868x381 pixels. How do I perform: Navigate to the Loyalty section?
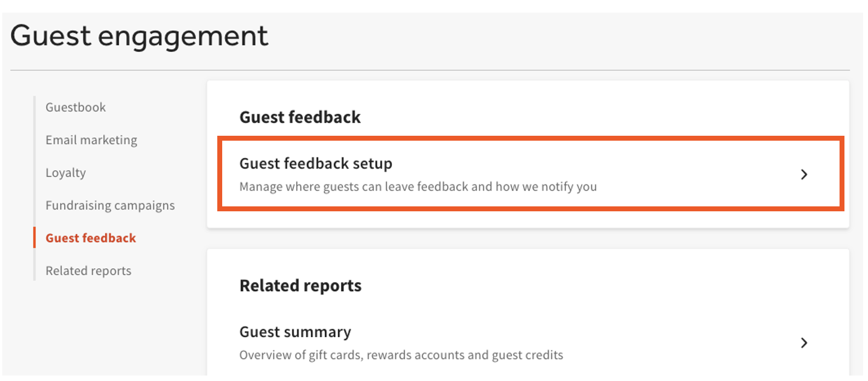[x=65, y=173]
